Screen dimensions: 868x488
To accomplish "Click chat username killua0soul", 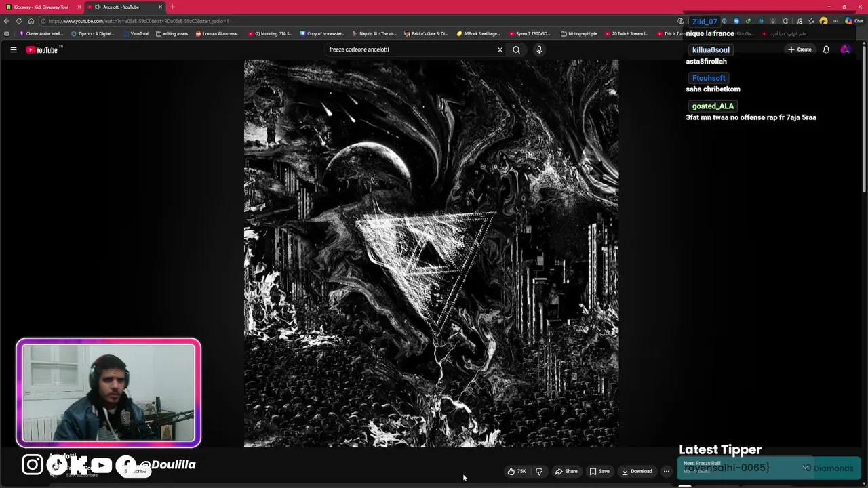I will click(x=711, y=49).
